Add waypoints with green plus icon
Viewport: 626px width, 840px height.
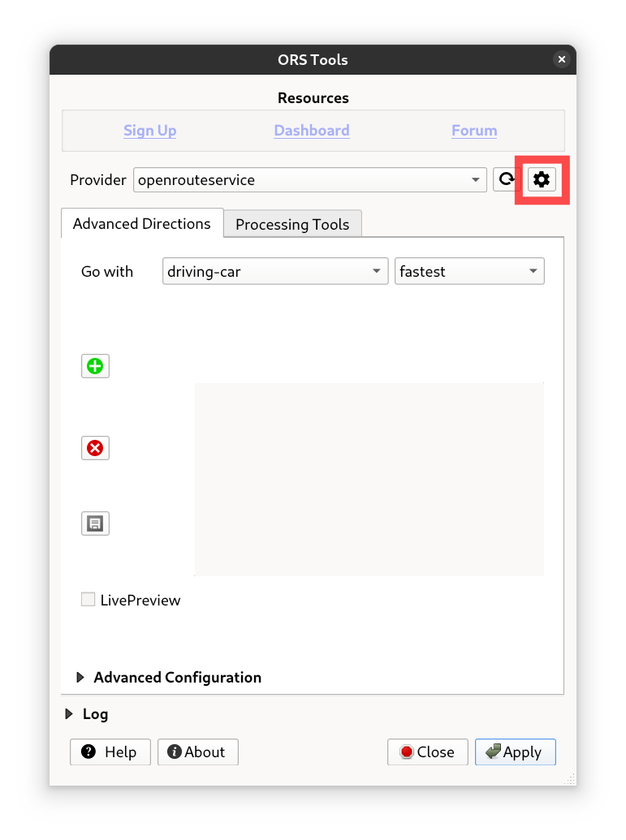click(x=95, y=366)
